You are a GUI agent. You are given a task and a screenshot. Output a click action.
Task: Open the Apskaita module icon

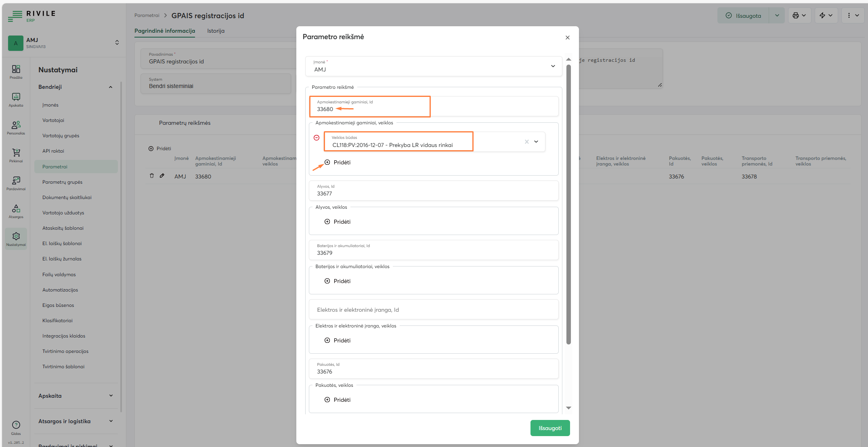pos(16,99)
